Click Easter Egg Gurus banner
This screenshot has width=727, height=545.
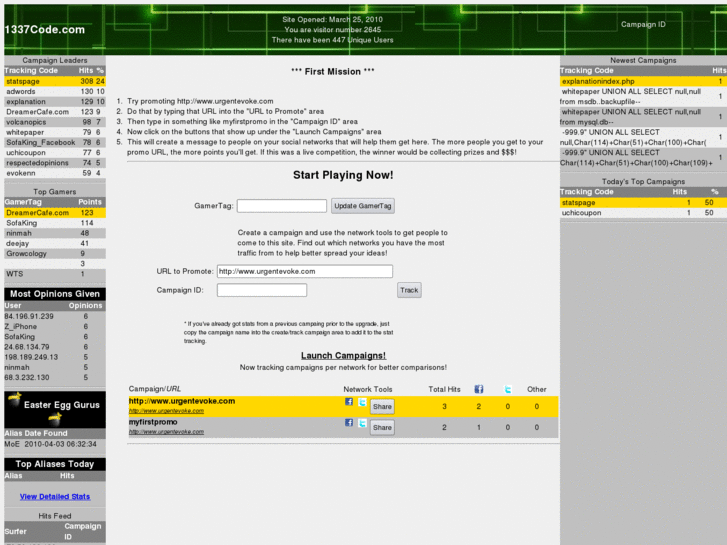coord(55,410)
